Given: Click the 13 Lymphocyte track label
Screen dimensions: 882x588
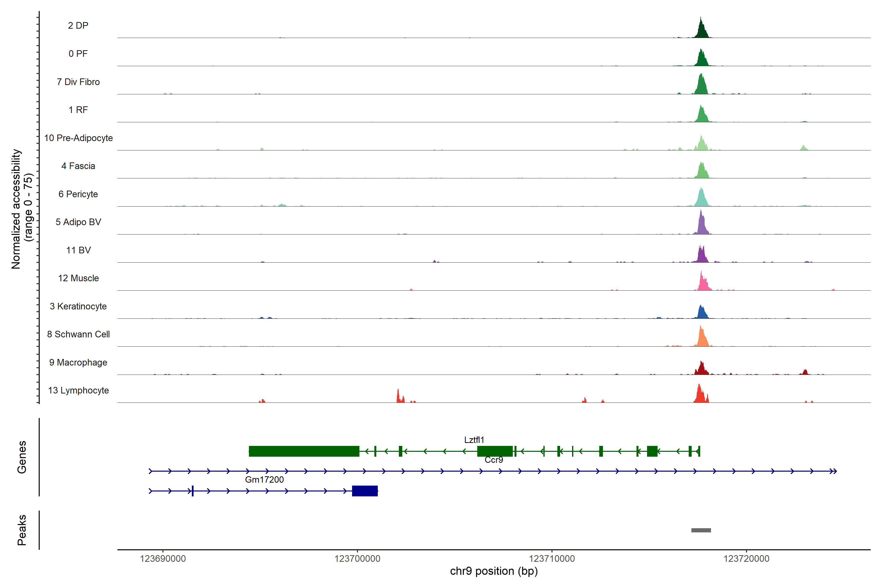Looking at the screenshot, I should pos(78,390).
